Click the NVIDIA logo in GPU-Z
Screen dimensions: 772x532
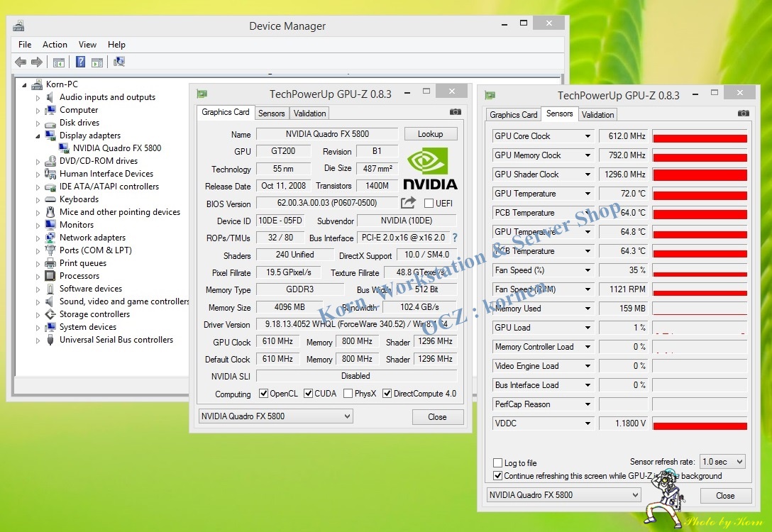pyautogui.click(x=430, y=170)
